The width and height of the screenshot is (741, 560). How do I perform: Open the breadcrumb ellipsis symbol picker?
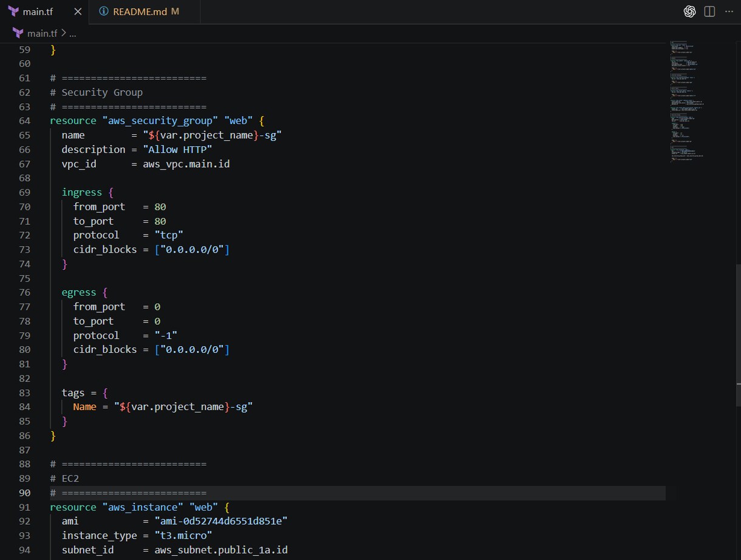pos(72,33)
